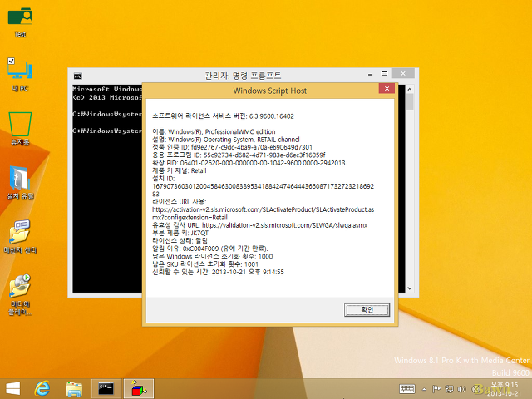Screen dimensions: 532x399
Task: Open the network tray icon
Action: tap(449, 389)
